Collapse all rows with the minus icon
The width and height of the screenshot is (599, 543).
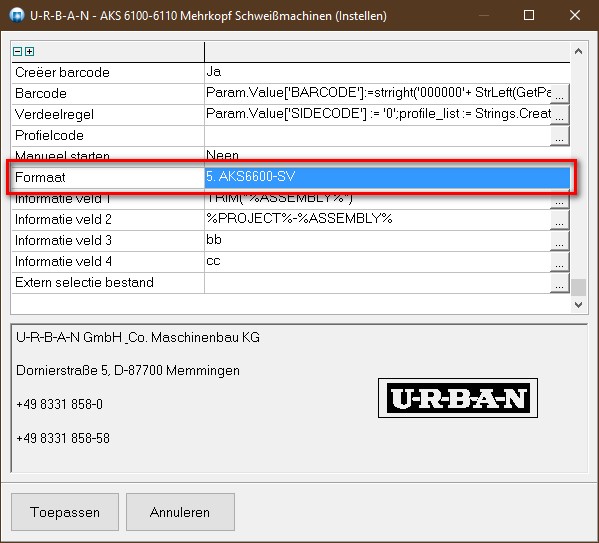18,52
